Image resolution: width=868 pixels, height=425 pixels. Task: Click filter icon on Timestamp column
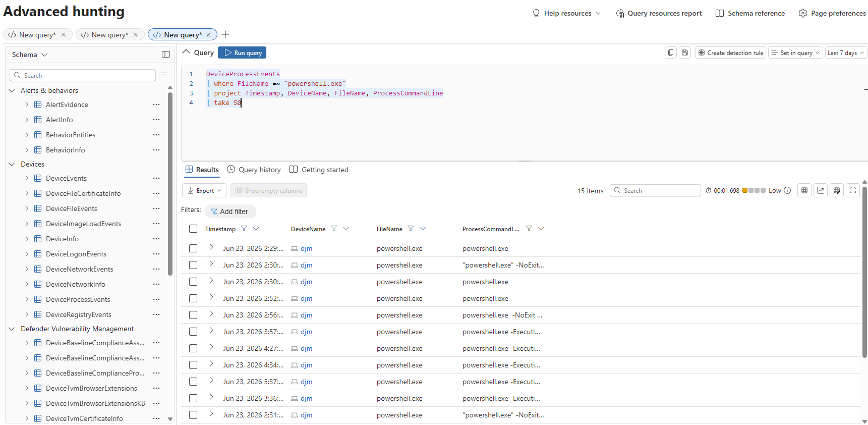coord(244,229)
